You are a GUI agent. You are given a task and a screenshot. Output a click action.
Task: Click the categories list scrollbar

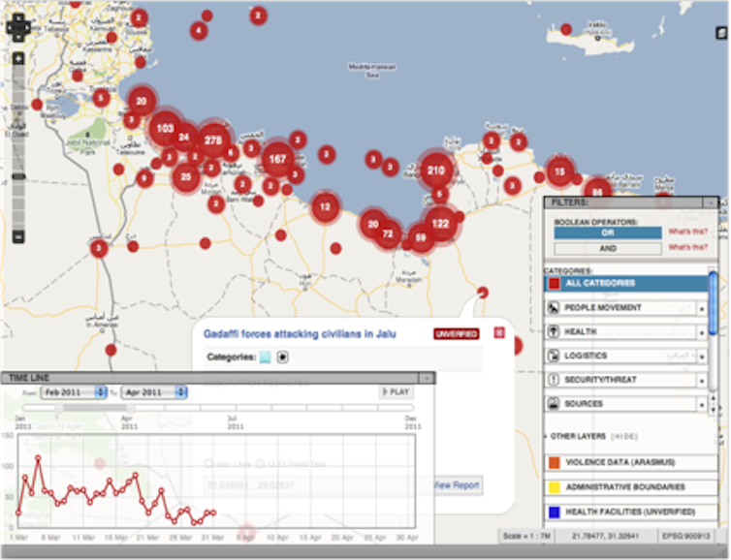pyautogui.click(x=713, y=304)
